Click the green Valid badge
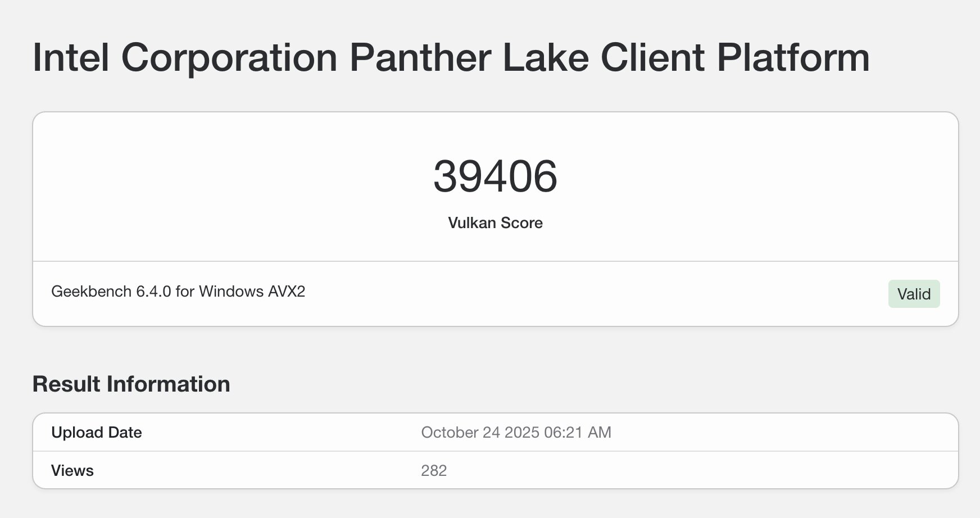980x518 pixels. (x=914, y=294)
